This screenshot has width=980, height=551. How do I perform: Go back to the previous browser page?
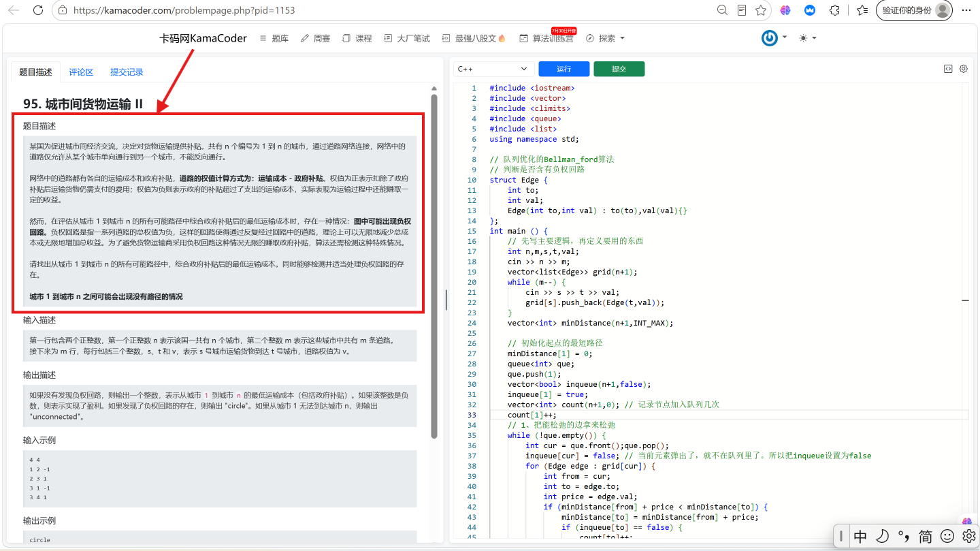14,10
